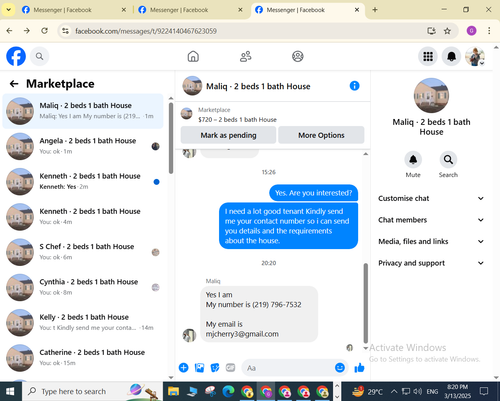Click the volume icon in system tray
Viewport: 500px width, 401px height.
(x=418, y=391)
